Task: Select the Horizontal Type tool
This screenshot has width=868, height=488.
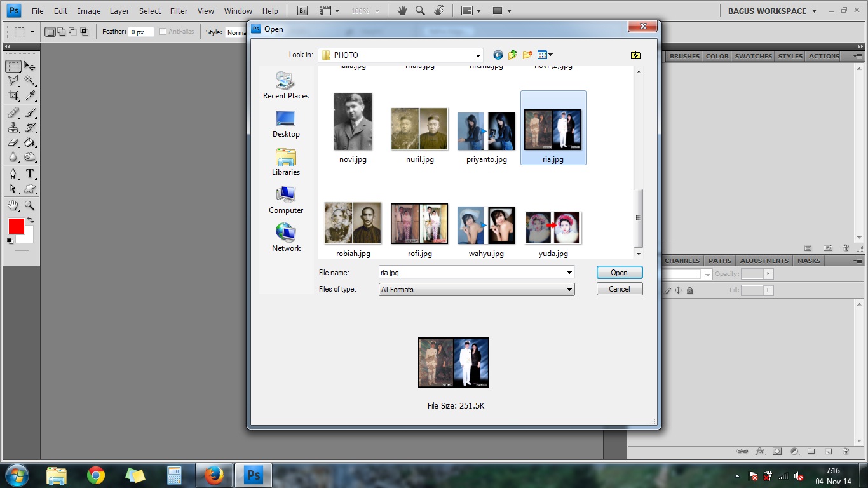Action: (30, 173)
